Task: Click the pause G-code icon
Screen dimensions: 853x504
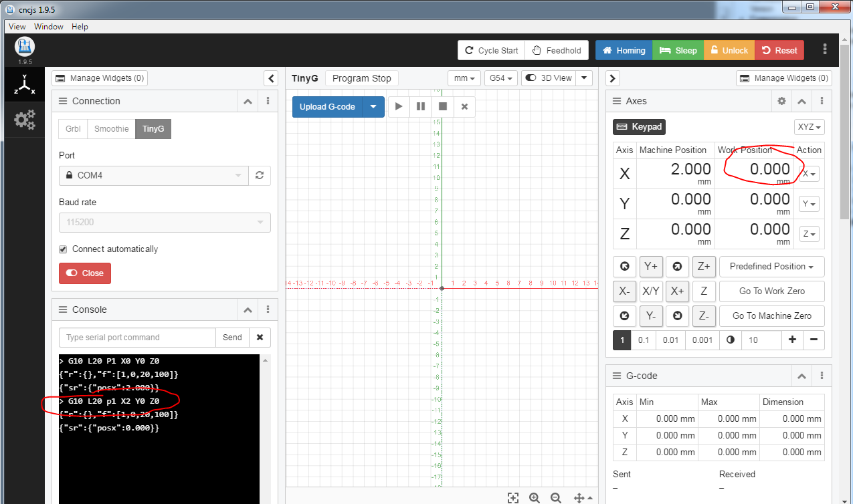Action: [x=421, y=106]
